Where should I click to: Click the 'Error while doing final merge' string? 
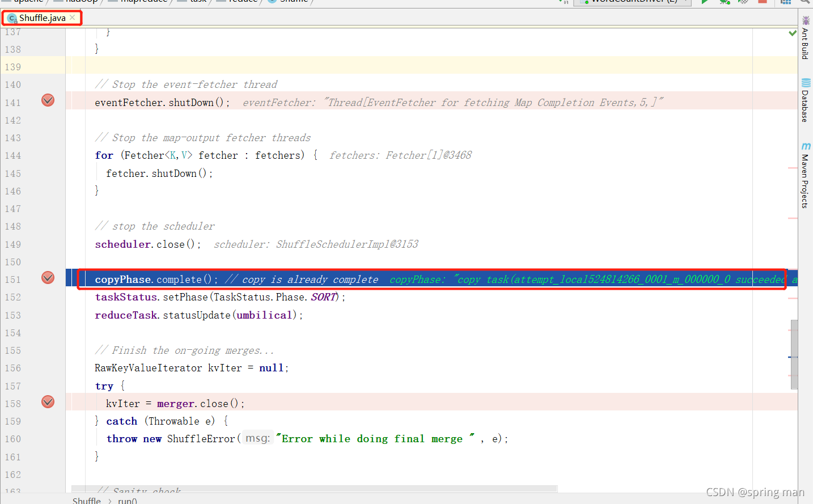point(375,439)
